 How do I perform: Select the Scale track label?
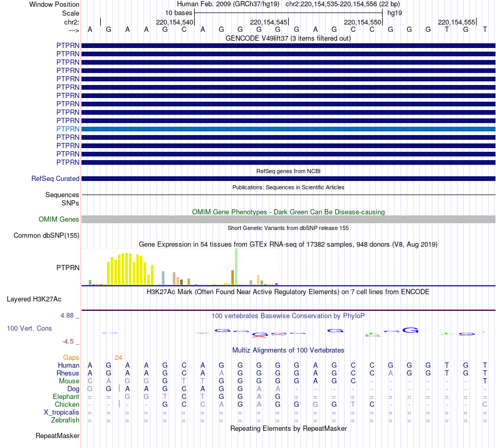[70, 13]
